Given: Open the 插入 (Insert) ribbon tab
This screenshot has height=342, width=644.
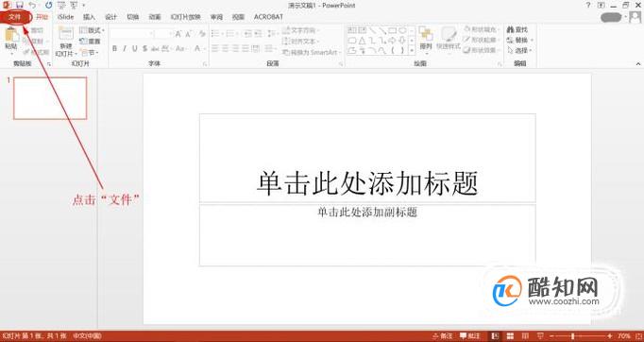Looking at the screenshot, I should (89, 17).
